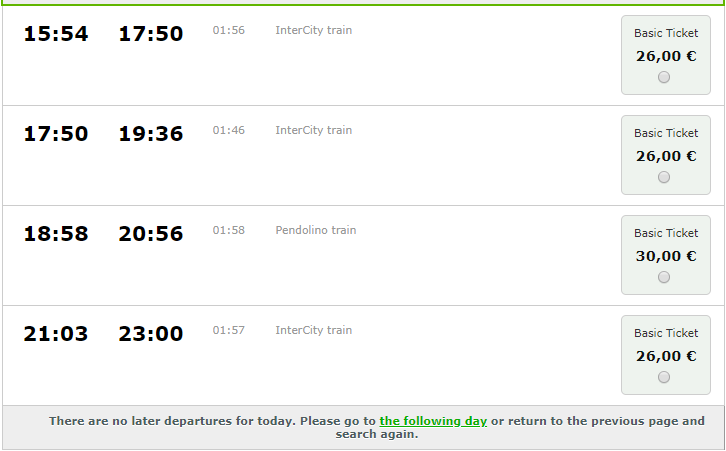Click the 01:58 journey duration
The width and height of the screenshot is (726, 451).
click(229, 230)
